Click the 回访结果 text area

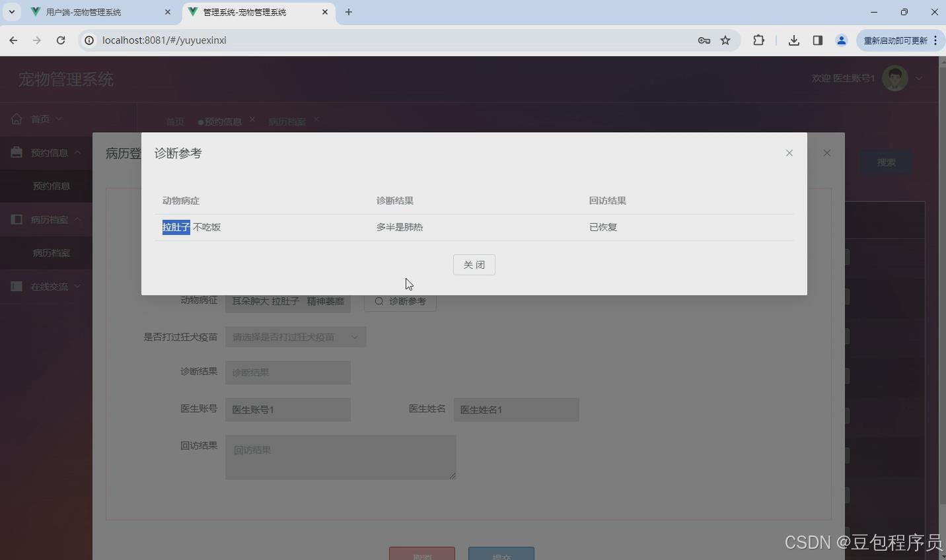[340, 457]
